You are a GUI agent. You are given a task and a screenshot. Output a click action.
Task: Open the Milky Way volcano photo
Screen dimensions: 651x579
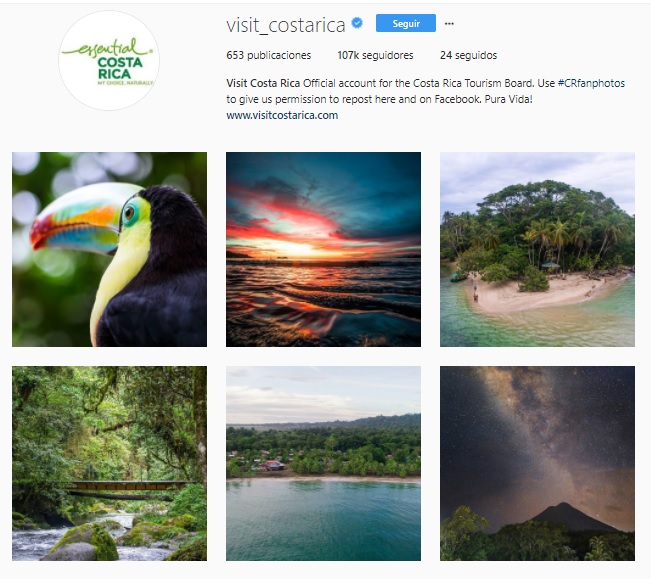pos(537,463)
